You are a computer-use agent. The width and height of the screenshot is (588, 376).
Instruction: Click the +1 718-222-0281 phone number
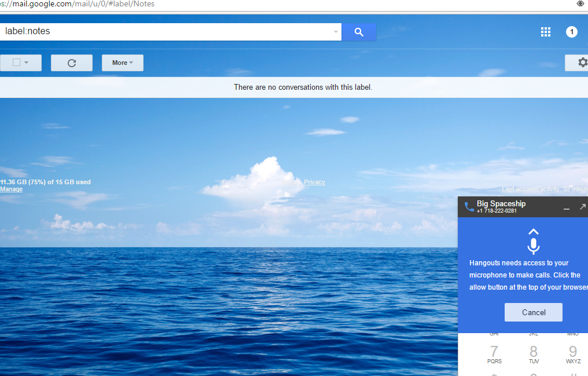(x=497, y=211)
